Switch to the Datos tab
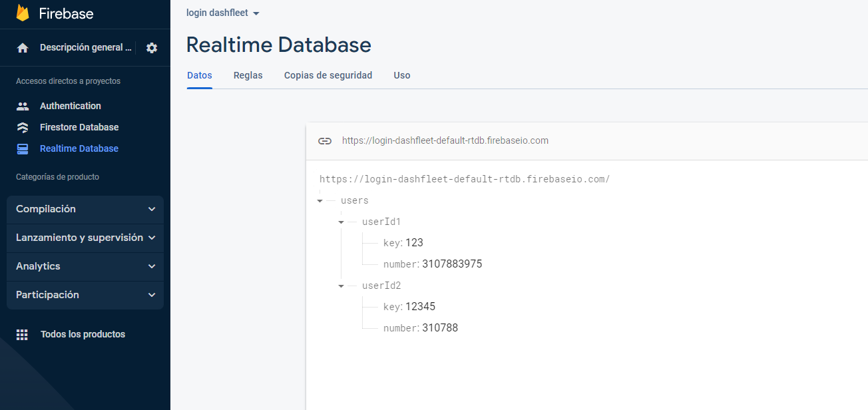The height and width of the screenshot is (410, 868). point(200,75)
